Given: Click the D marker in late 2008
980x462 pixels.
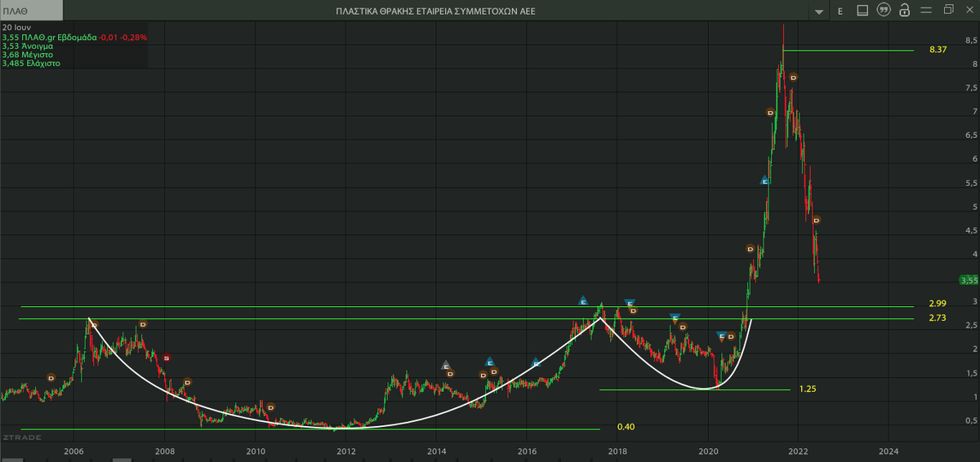Looking at the screenshot, I should point(187,382).
